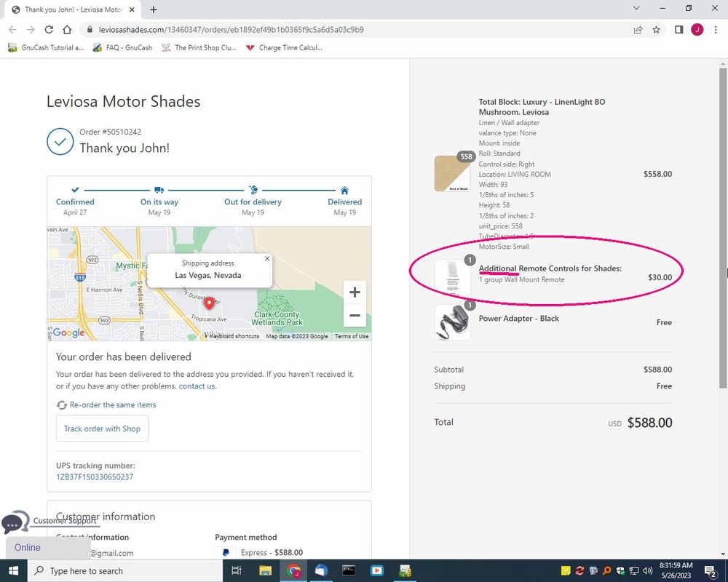Open the share page icon in address bar
The height and width of the screenshot is (582, 728).
638,30
